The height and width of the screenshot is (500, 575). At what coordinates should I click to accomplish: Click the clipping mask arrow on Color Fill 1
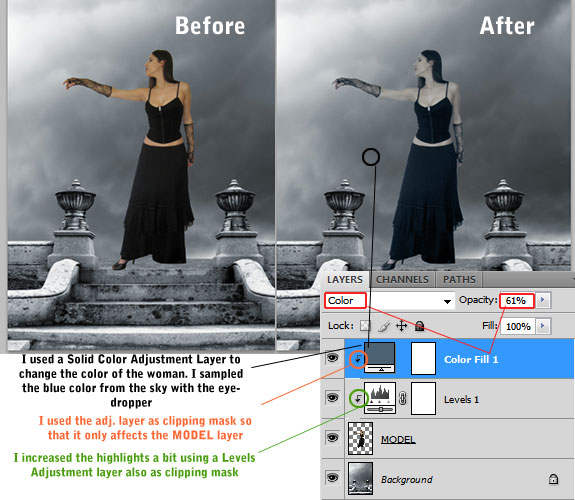358,360
